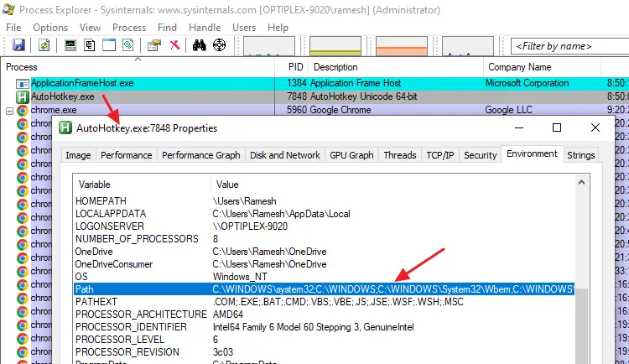This screenshot has width=629, height=364.
Task: Switch to the Strings tab
Action: [x=581, y=155]
